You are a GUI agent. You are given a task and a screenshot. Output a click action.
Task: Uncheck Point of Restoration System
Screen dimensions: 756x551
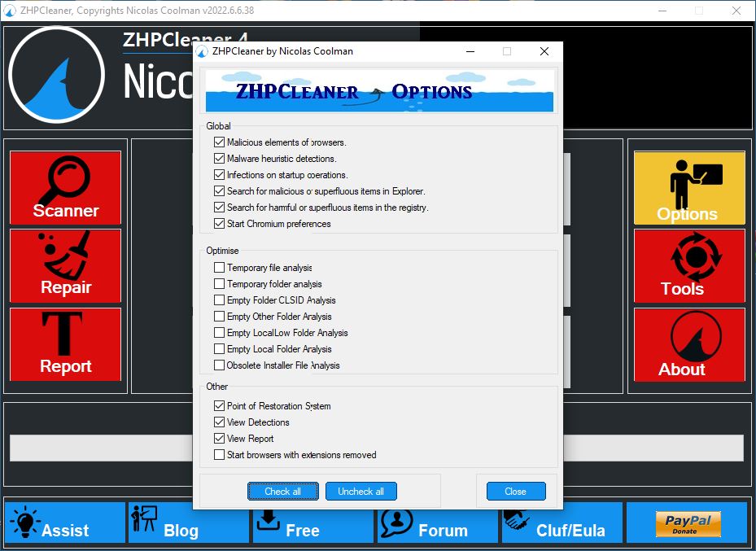[x=220, y=406]
